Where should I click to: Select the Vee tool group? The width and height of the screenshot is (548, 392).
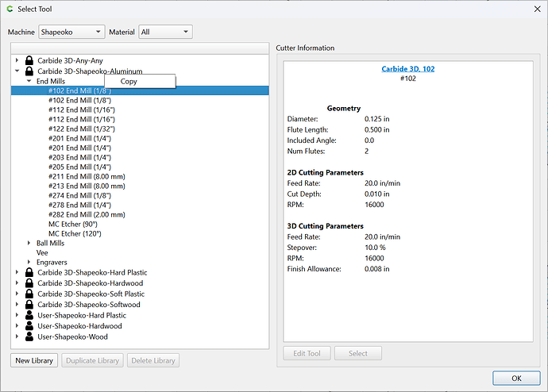pyautogui.click(x=42, y=252)
